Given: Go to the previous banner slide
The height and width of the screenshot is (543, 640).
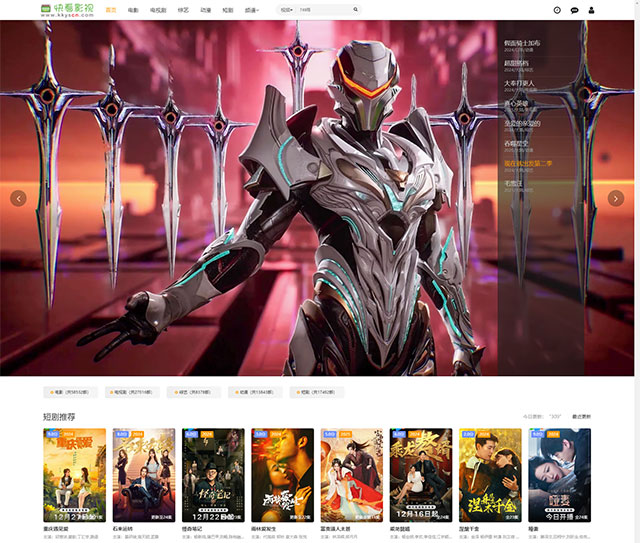Looking at the screenshot, I should pyautogui.click(x=18, y=198).
